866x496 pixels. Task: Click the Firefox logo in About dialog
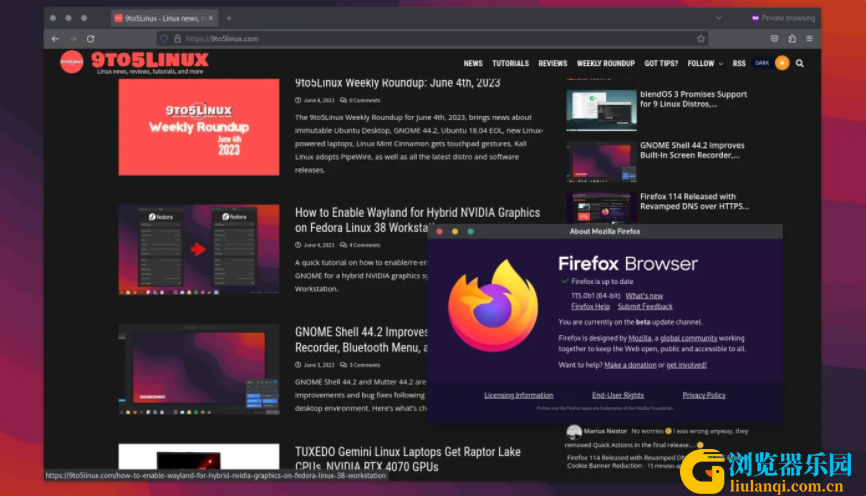(x=493, y=307)
